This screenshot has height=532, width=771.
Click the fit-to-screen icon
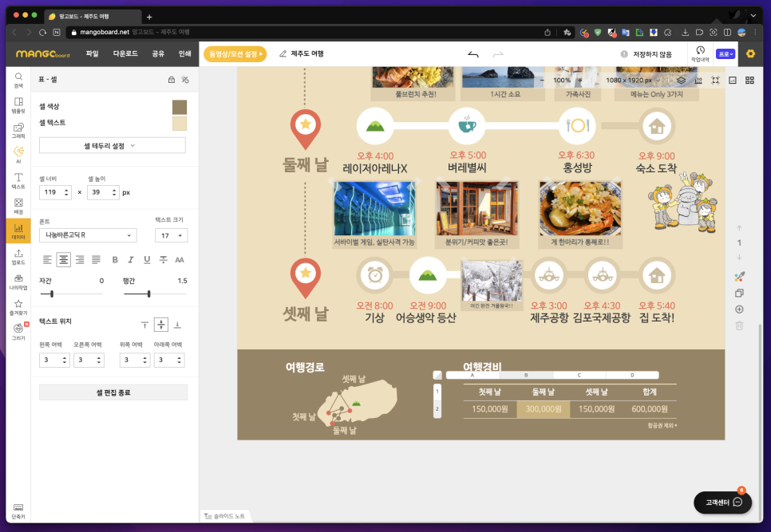pos(715,80)
